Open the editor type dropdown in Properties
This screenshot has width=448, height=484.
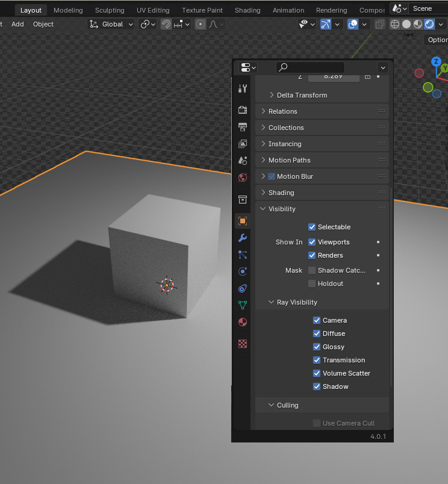(x=248, y=67)
